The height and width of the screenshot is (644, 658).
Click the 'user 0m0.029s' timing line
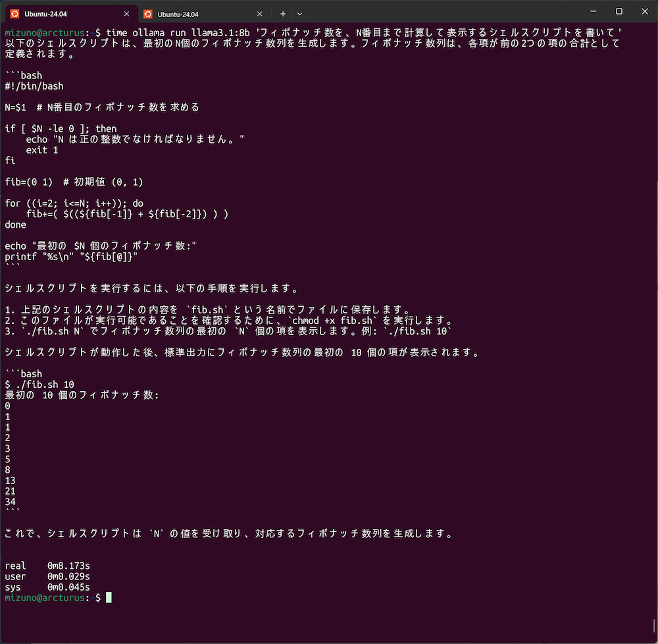(47, 576)
